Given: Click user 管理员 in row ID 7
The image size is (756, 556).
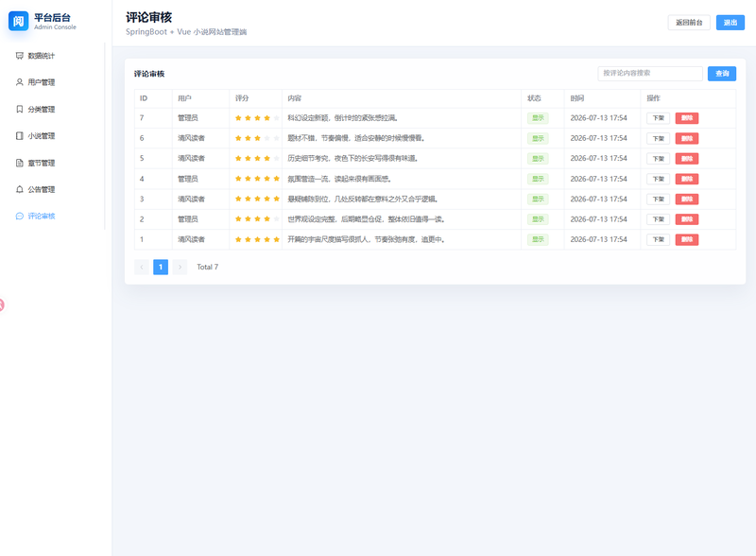Looking at the screenshot, I should pos(187,118).
